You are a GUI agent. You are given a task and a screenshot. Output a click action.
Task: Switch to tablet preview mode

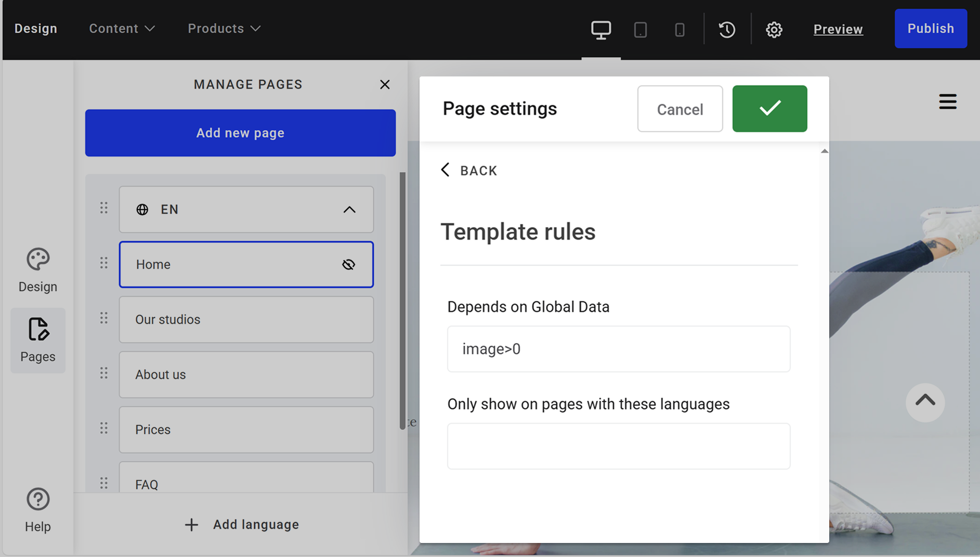(641, 30)
